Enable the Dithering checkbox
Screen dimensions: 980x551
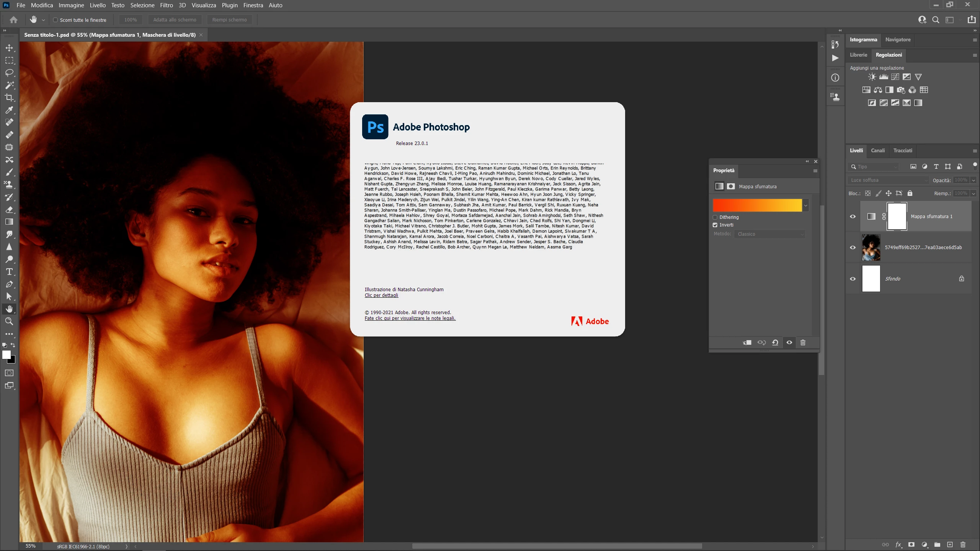tap(715, 217)
